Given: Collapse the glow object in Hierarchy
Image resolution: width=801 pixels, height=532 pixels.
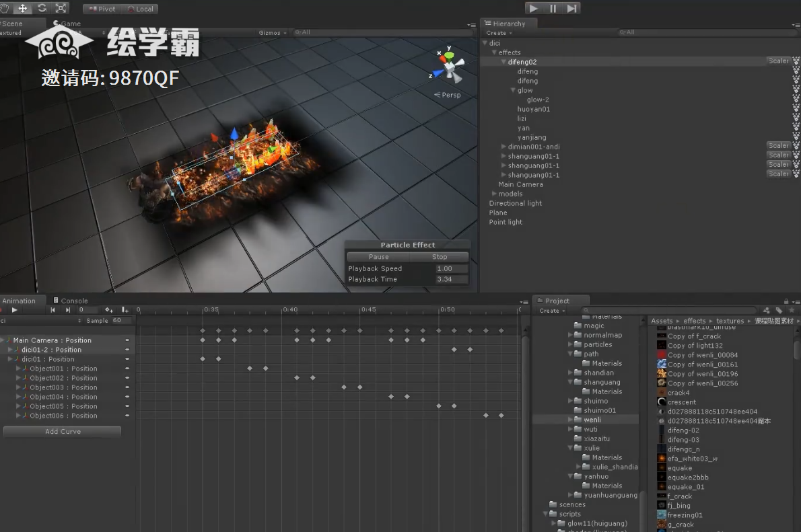Looking at the screenshot, I should pos(513,90).
